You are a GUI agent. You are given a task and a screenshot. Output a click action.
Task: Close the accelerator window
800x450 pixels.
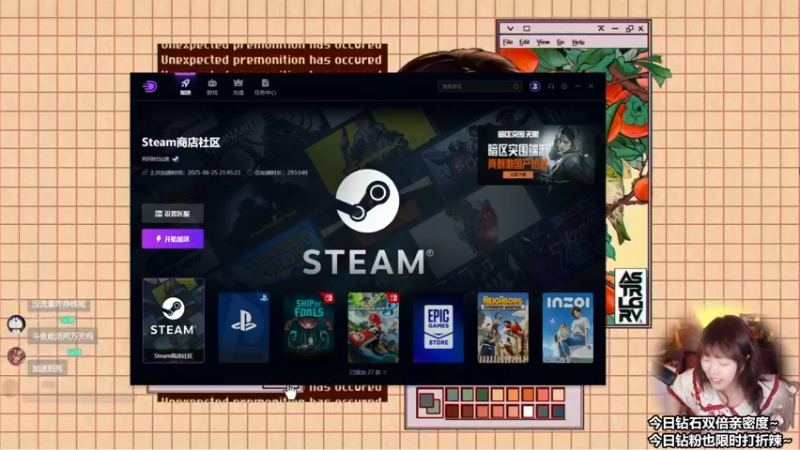click(591, 86)
